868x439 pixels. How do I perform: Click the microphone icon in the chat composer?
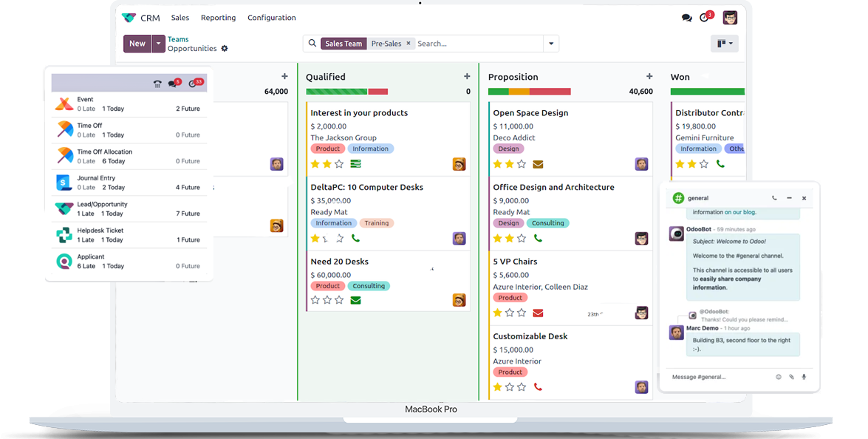(804, 377)
